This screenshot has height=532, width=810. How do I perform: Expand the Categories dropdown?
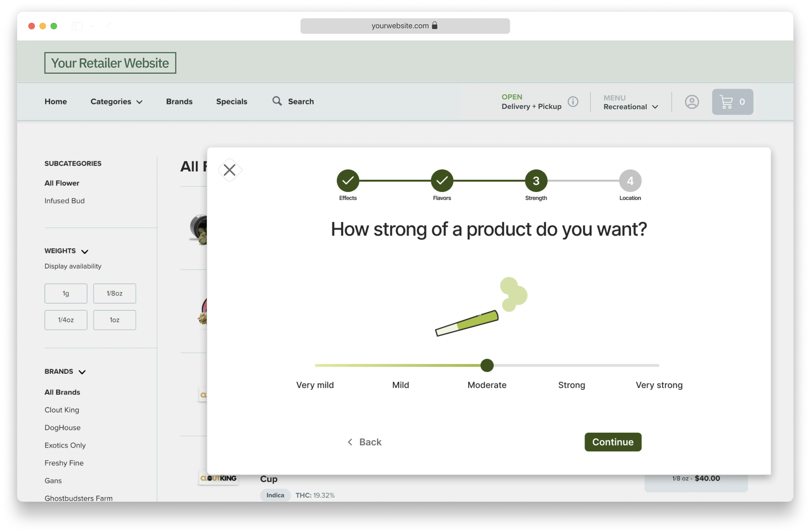pos(116,101)
